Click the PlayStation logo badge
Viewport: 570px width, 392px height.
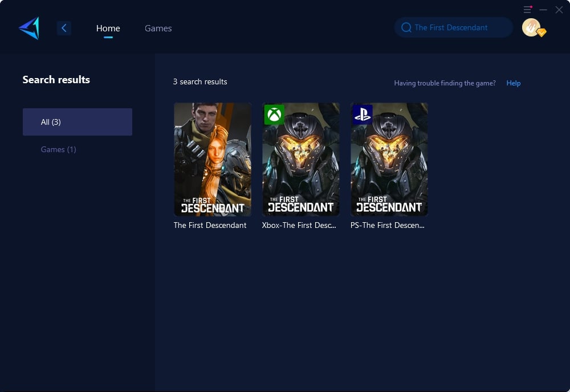coord(363,115)
